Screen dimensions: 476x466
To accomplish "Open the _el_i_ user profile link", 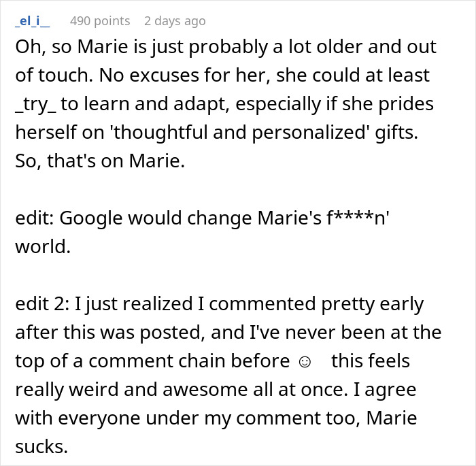I will click(33, 21).
